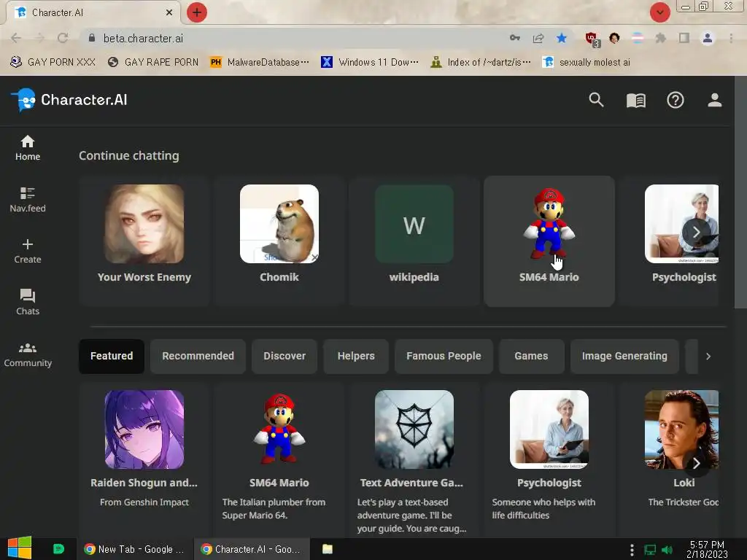Continue chatting with Chomik
Viewport: 747px width, 560px height.
coord(279,241)
